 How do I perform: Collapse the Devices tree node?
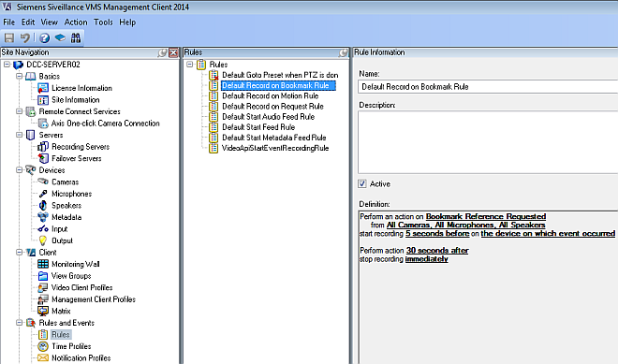coord(19,170)
